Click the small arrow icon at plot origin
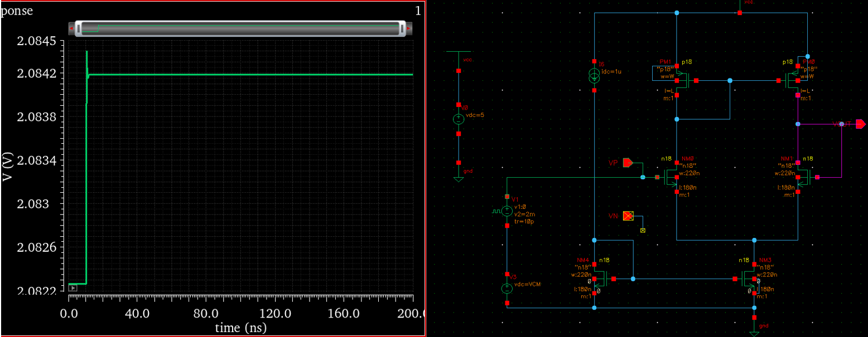 [73, 288]
